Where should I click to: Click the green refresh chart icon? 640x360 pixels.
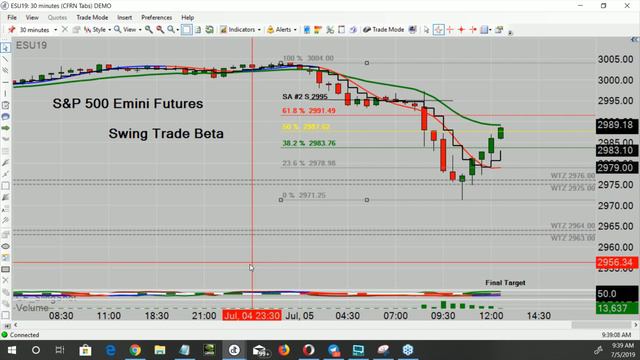pos(209,29)
